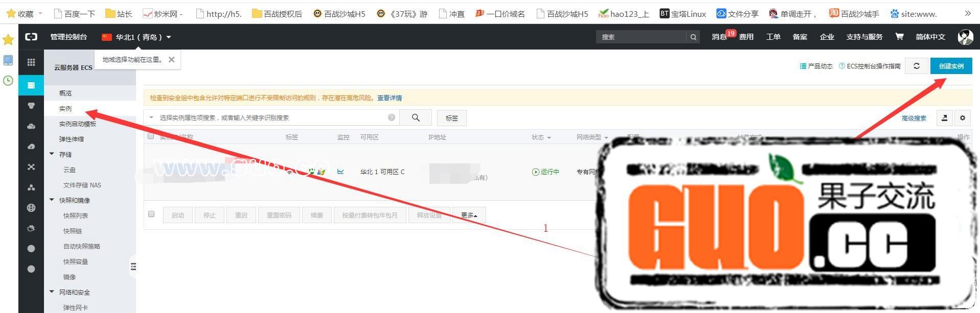The width and height of the screenshot is (980, 313).
Task: Click the blue tablet icon in browser sidebar
Action: 8,60
